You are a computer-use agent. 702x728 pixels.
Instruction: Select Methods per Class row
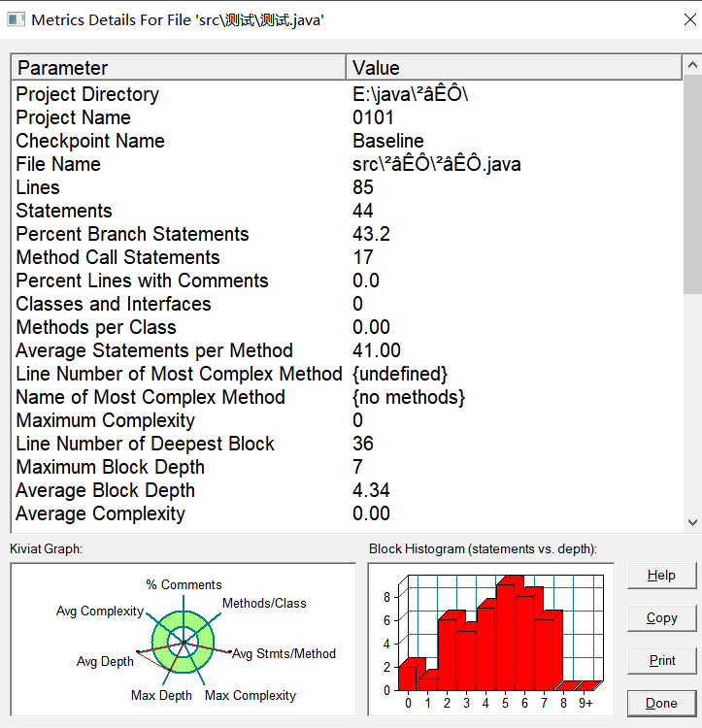[347, 327]
